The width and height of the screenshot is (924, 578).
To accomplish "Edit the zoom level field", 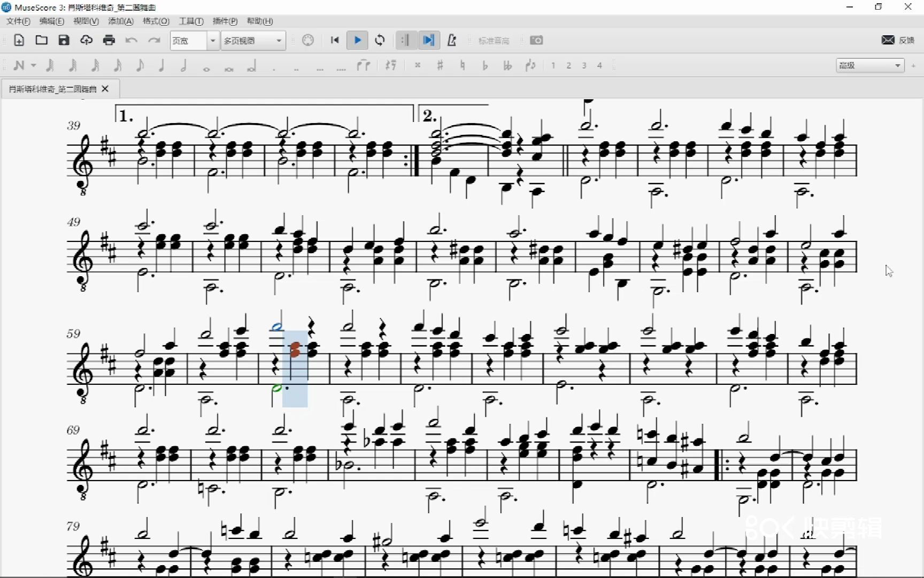I will coord(188,41).
